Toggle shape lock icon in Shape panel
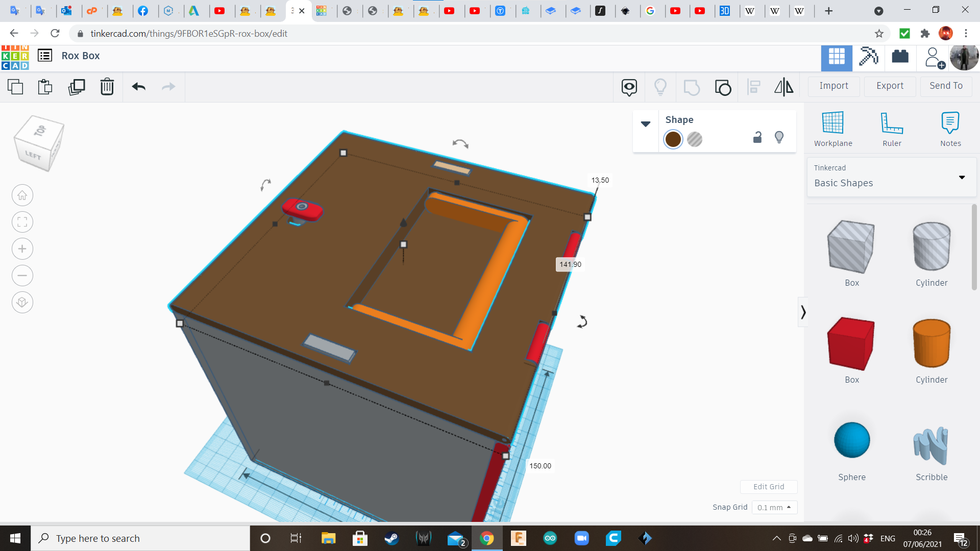 tap(757, 137)
